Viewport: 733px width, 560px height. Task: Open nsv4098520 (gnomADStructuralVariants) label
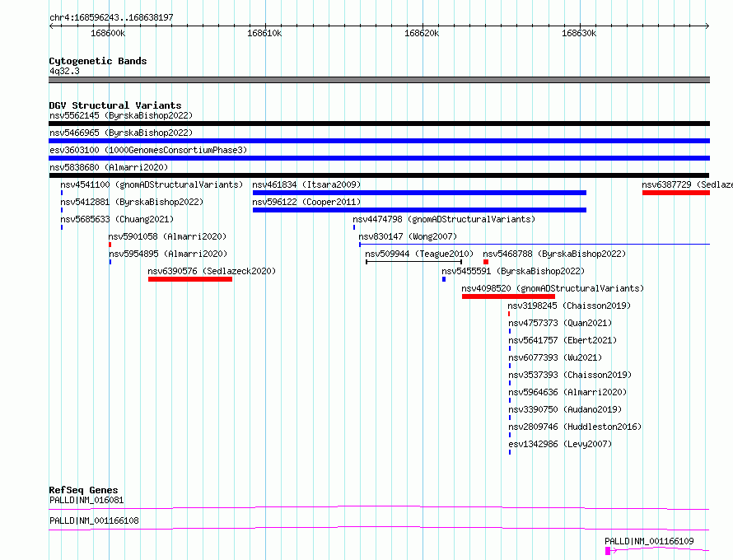(553, 288)
